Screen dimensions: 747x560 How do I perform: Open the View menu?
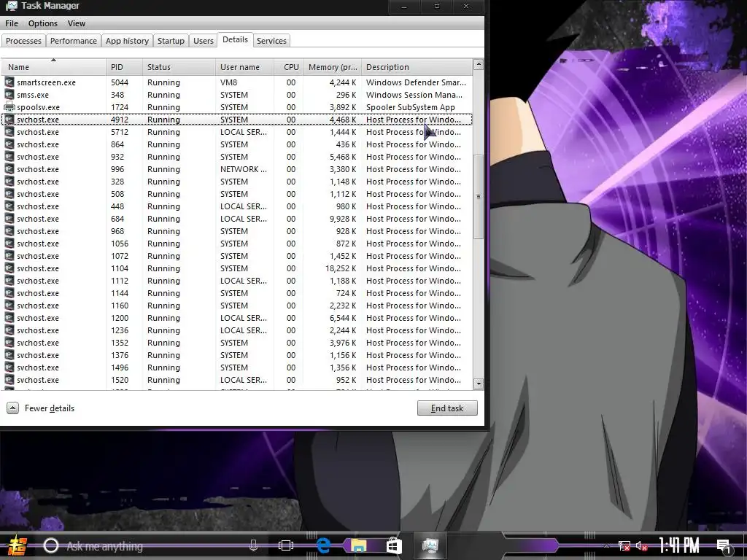[76, 23]
